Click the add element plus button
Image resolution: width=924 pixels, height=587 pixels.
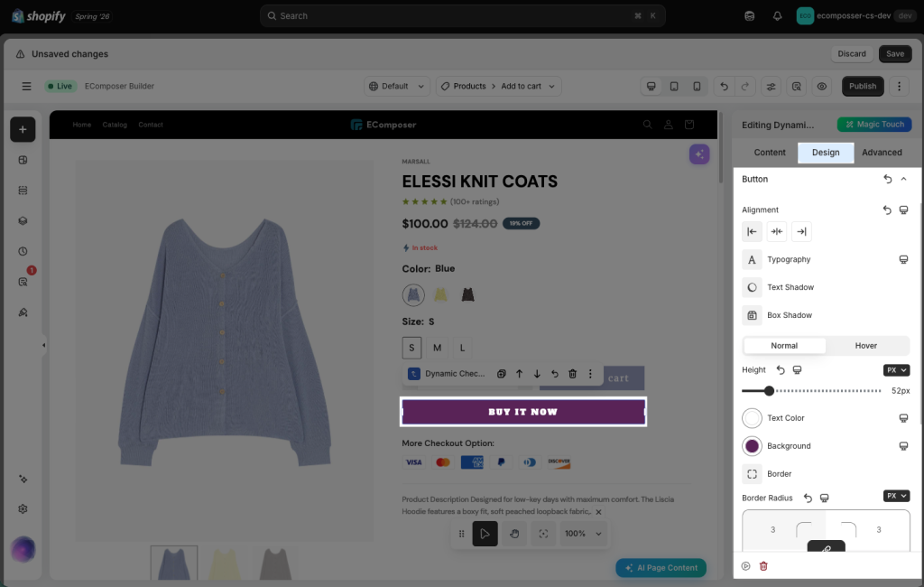(x=23, y=129)
